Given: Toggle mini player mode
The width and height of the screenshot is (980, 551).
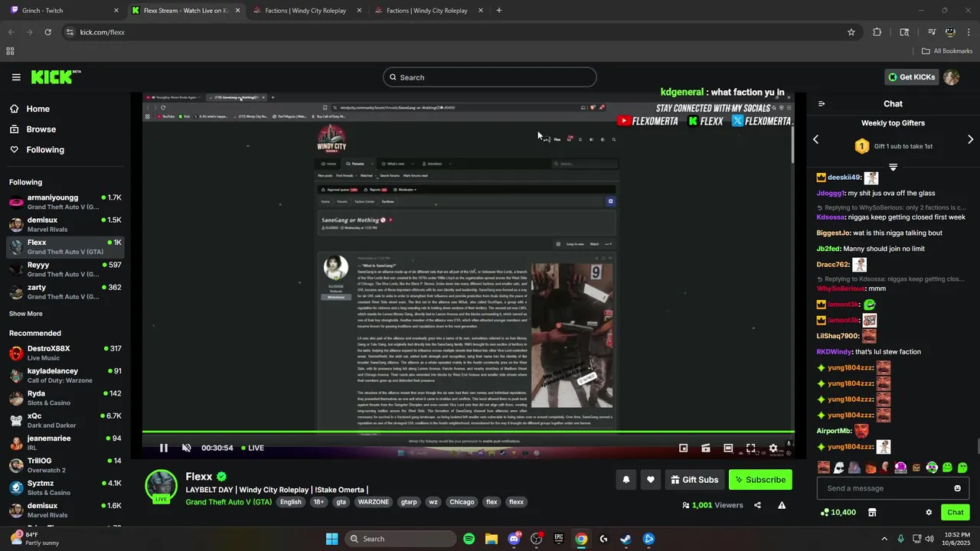Looking at the screenshot, I should click(684, 448).
